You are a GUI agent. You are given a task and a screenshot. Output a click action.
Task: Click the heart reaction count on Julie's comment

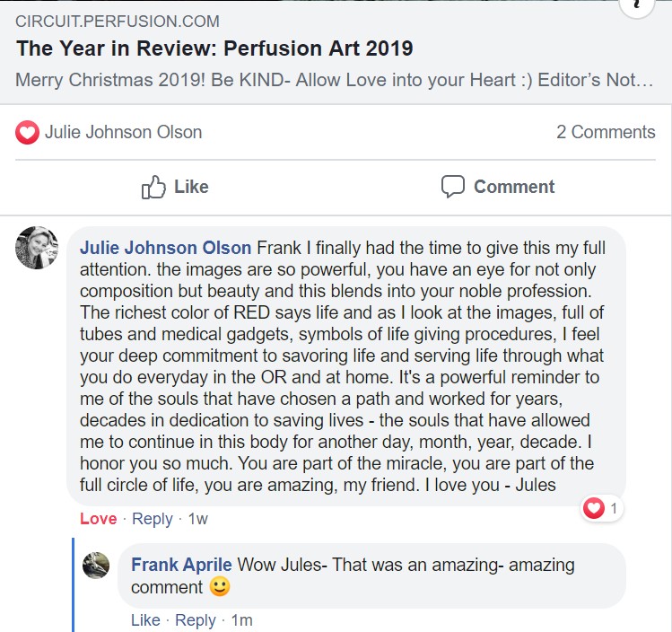[601, 509]
